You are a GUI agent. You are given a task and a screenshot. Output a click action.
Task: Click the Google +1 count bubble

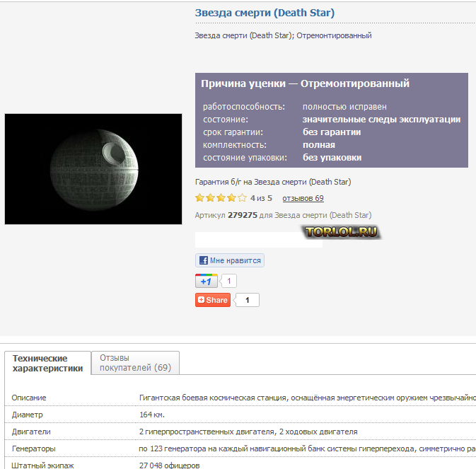229,281
